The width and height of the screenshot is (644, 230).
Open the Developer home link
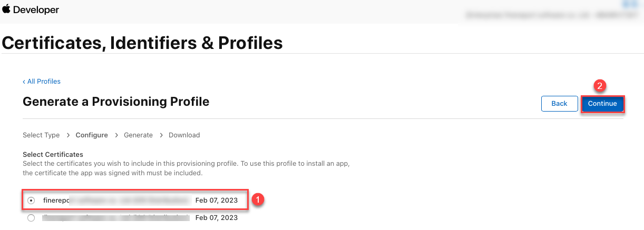(x=36, y=10)
